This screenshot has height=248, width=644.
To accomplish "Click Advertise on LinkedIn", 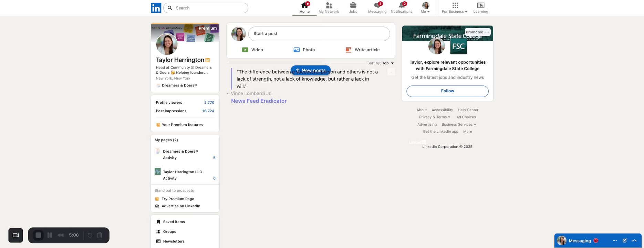I will 177,206.
